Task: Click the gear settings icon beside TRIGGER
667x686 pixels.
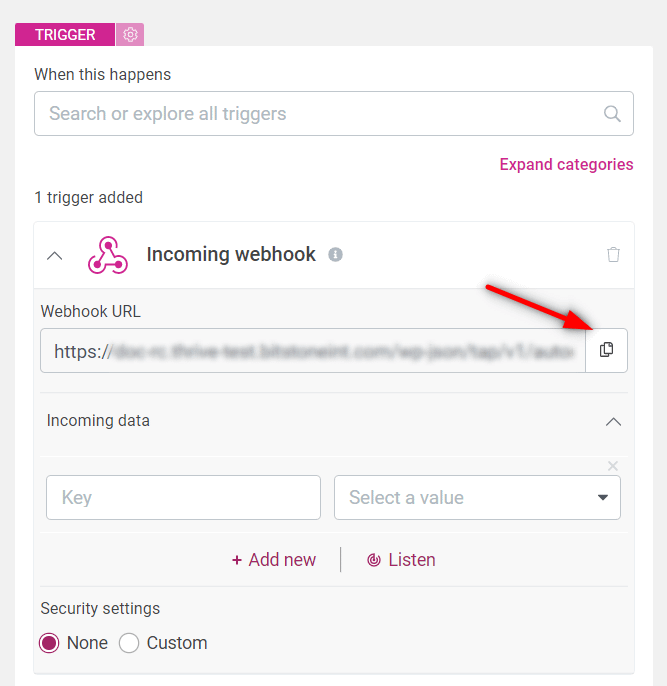Action: [130, 35]
